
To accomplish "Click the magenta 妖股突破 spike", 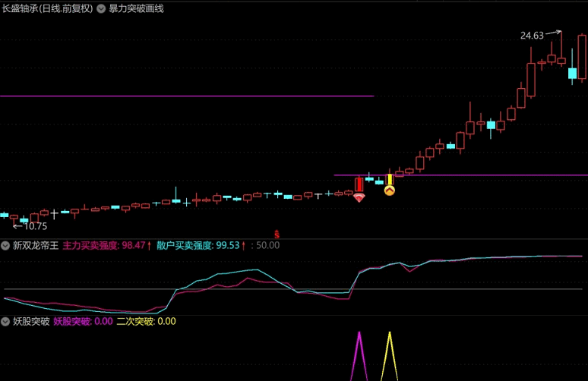I will point(359,356).
